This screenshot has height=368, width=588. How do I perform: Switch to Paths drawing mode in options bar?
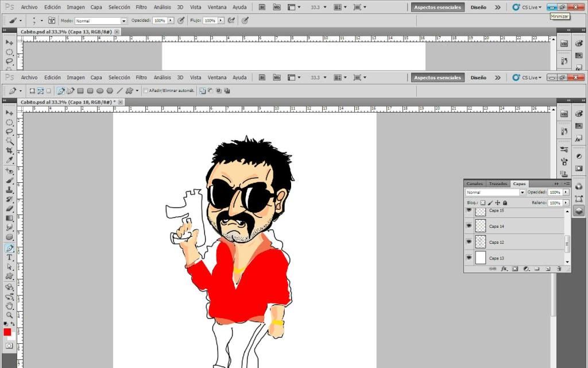tap(41, 90)
